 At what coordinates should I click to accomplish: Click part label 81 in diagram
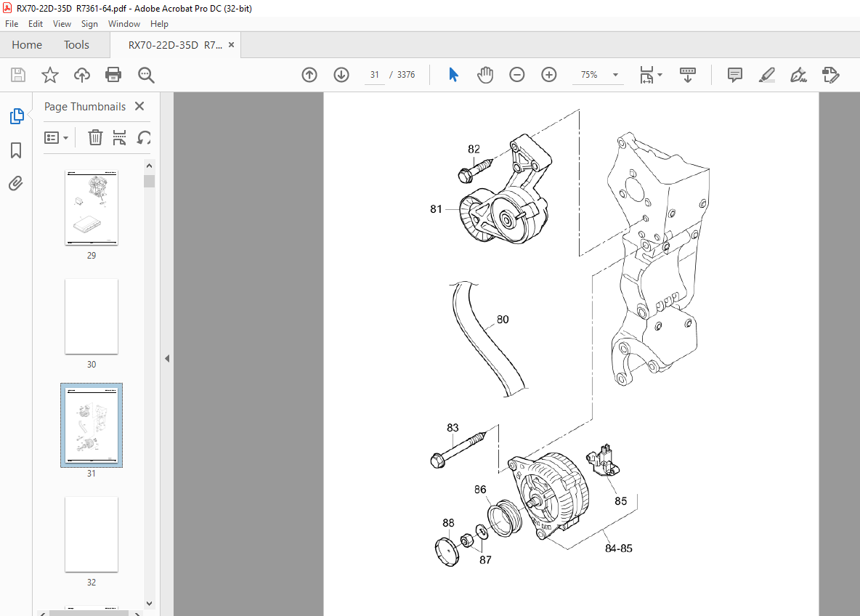point(436,209)
